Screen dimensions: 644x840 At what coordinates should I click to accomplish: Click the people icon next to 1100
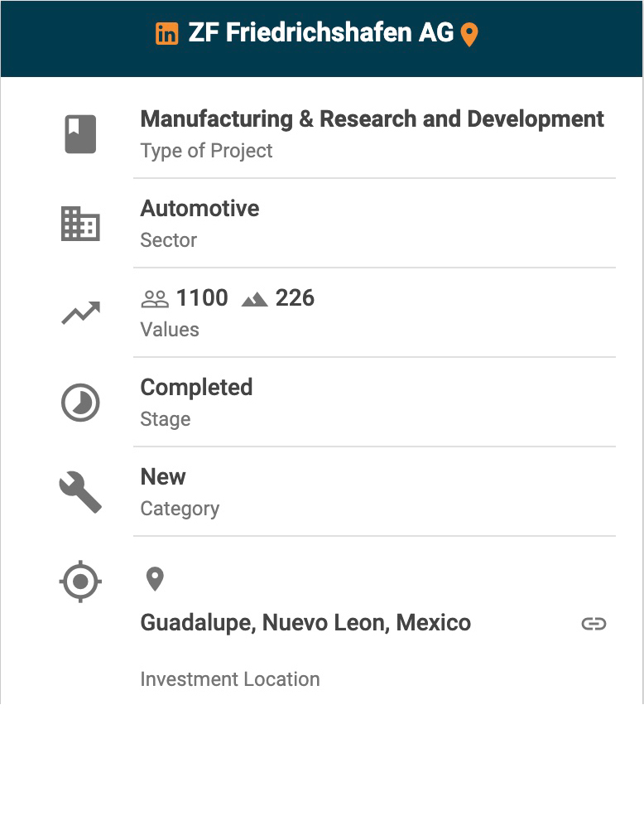[x=155, y=299]
